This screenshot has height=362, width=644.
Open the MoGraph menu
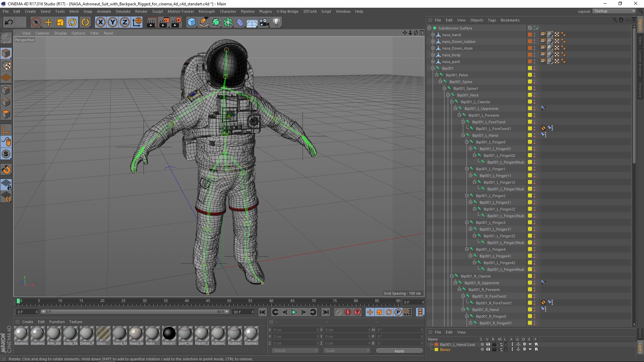(207, 11)
